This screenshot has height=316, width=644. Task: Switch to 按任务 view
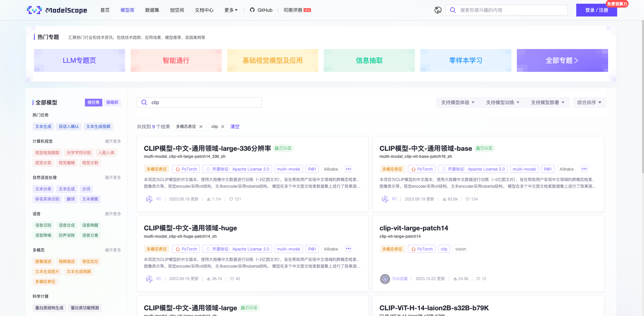click(x=94, y=102)
